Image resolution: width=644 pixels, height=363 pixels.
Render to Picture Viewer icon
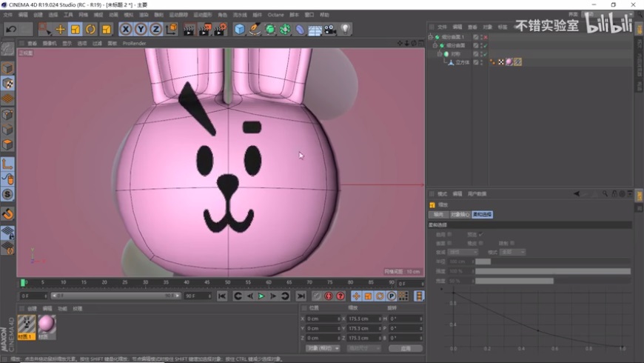tap(204, 29)
